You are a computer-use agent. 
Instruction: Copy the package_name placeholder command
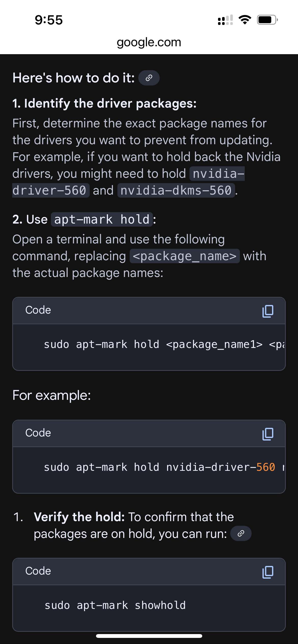click(x=268, y=311)
